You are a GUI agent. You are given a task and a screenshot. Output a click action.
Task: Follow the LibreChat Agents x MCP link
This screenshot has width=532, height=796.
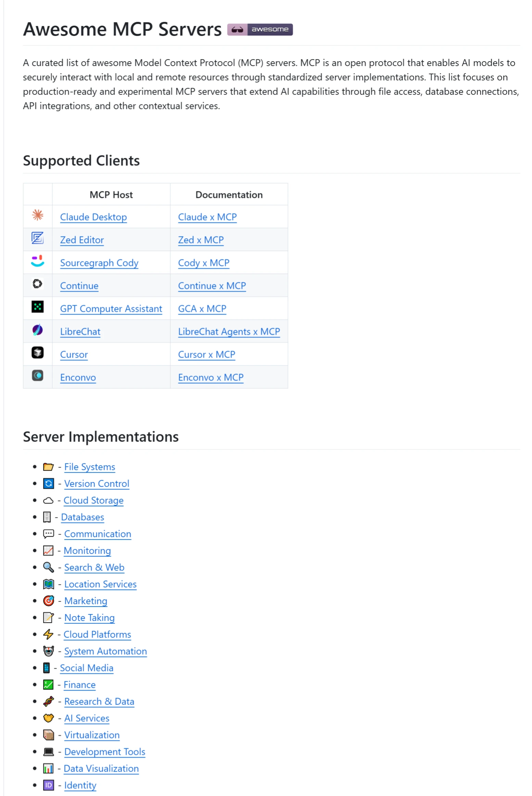[x=229, y=332]
